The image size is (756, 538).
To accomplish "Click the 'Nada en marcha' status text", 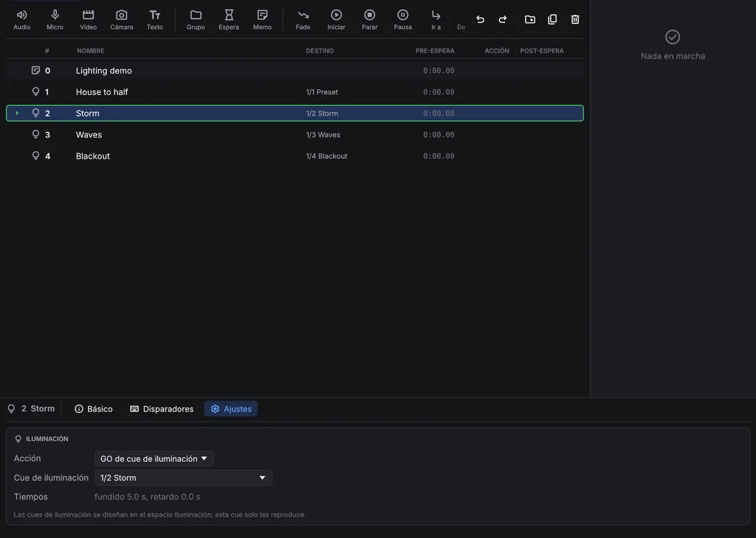I will coord(673,56).
